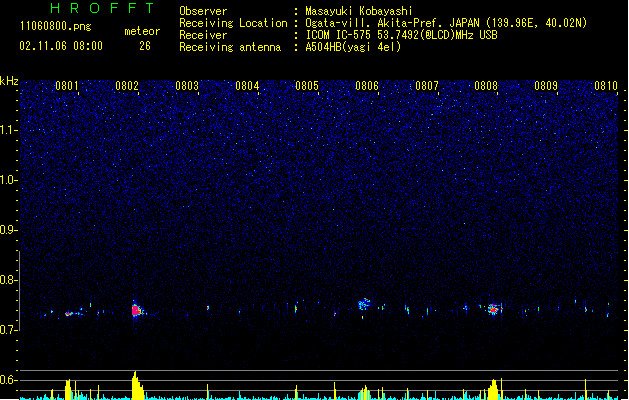
Task: Click the Receiving antenna label
Action: tap(230, 47)
